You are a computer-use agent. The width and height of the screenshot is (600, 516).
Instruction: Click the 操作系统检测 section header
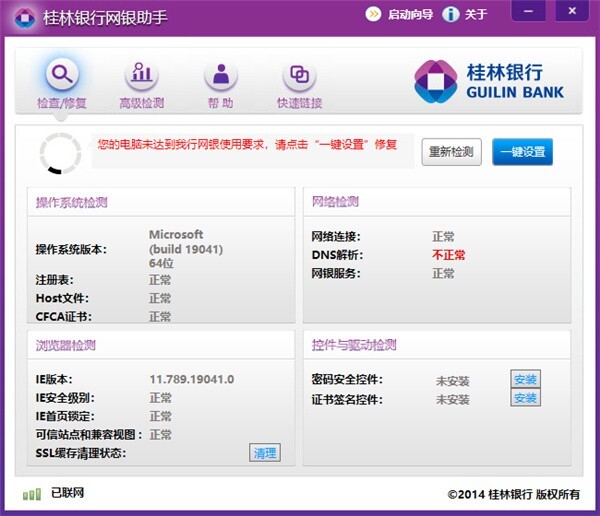click(x=72, y=202)
